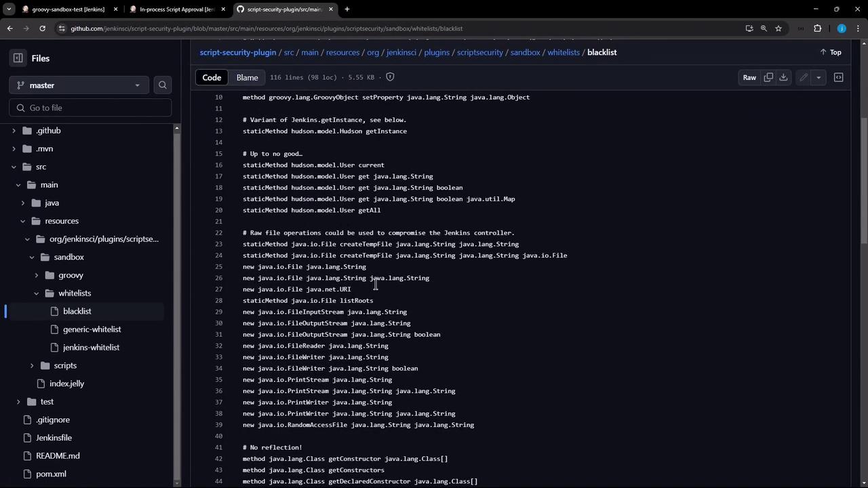Click the edit file pencil icon
This screenshot has width=868, height=488.
click(804, 77)
